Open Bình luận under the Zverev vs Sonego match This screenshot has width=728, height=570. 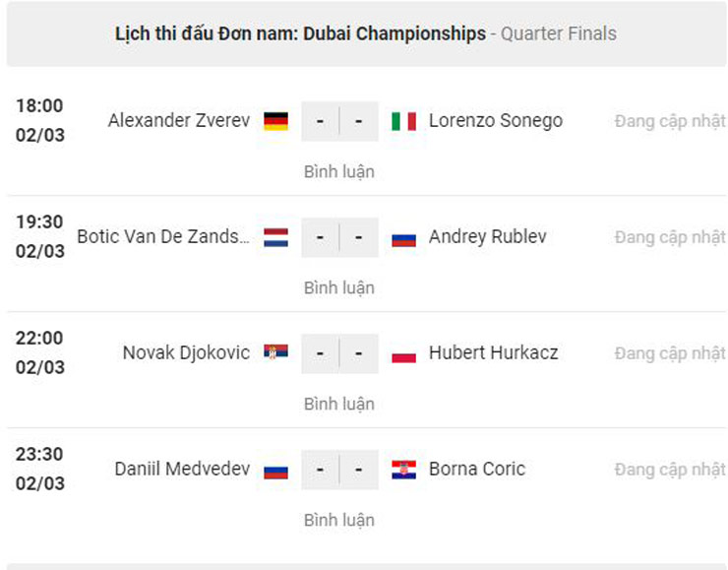[339, 171]
